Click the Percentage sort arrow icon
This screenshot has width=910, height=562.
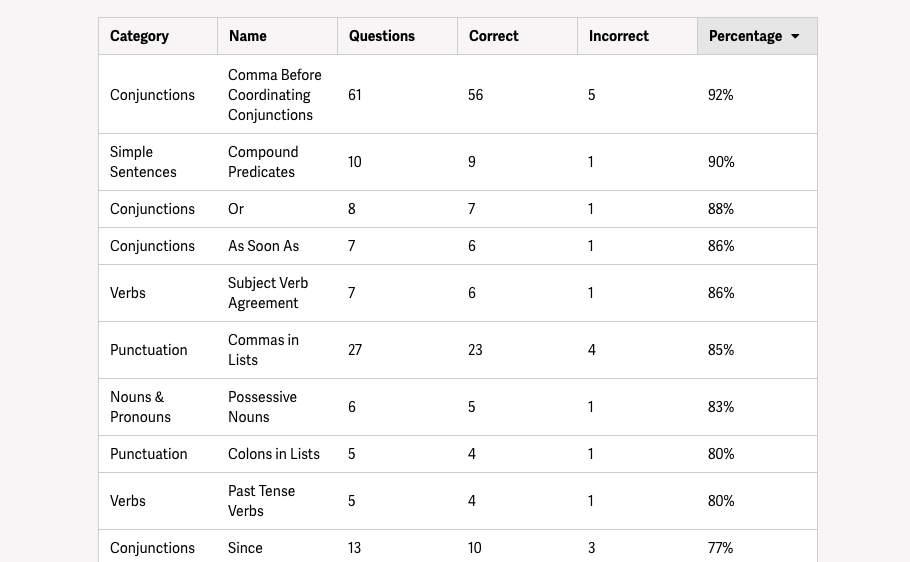(x=795, y=36)
